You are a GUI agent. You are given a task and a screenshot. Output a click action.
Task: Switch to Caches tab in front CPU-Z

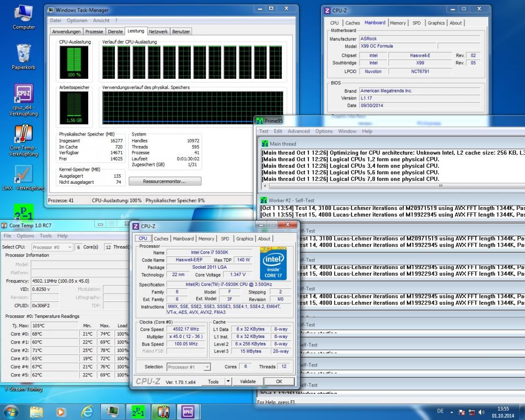click(161, 239)
